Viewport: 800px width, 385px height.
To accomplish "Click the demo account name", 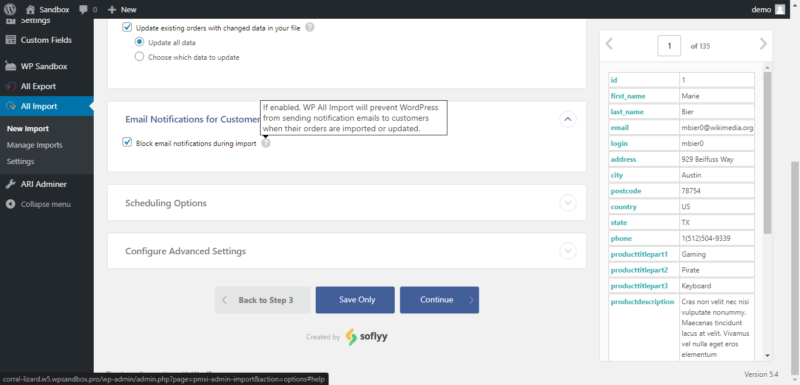I will pyautogui.click(x=761, y=9).
